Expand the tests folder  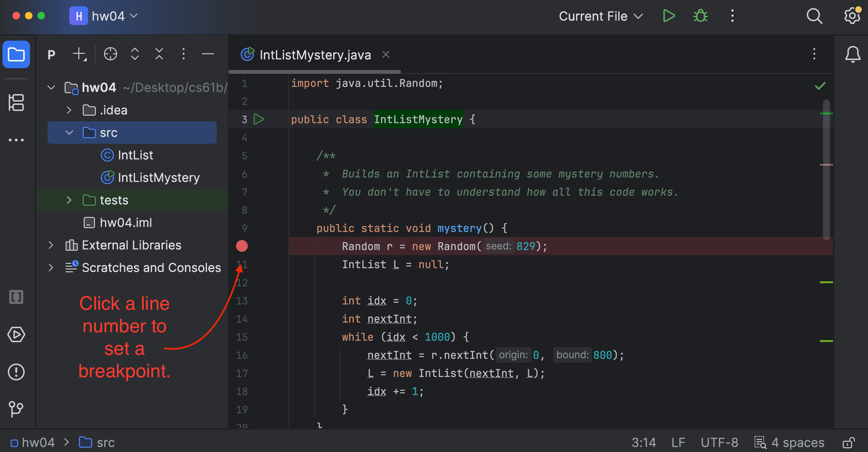tap(69, 200)
